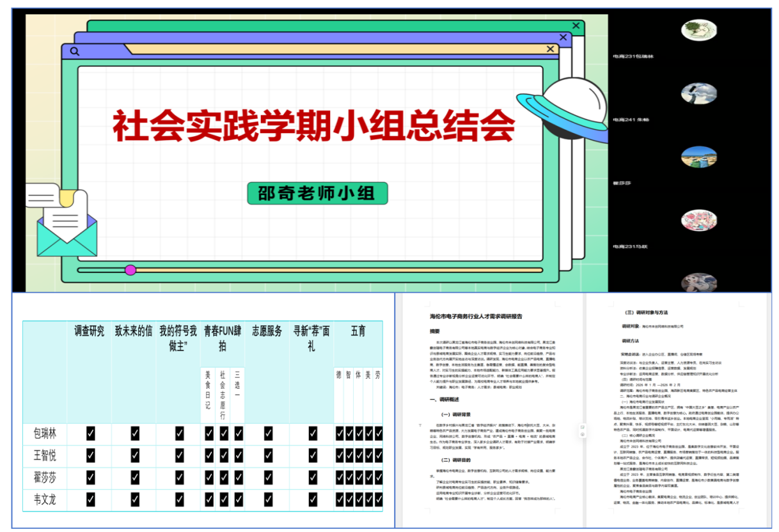Toggle 包瑞林's 调查研究 checkbox

click(x=90, y=434)
